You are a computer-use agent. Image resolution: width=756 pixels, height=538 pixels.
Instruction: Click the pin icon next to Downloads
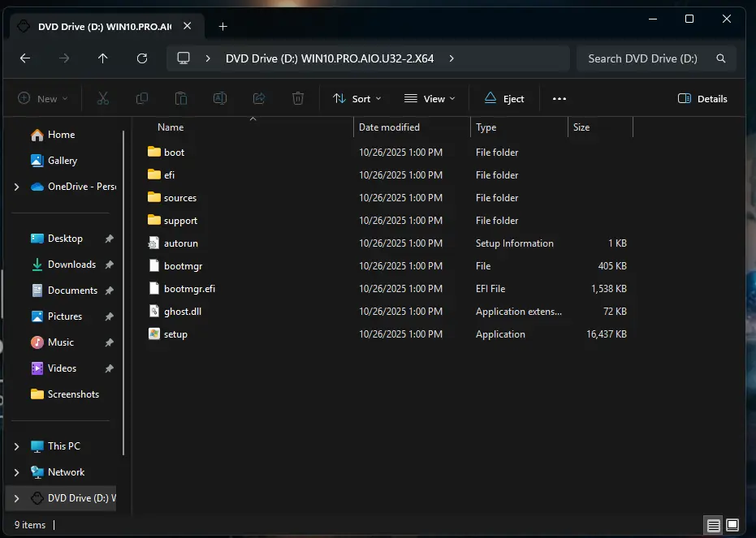[110, 265]
